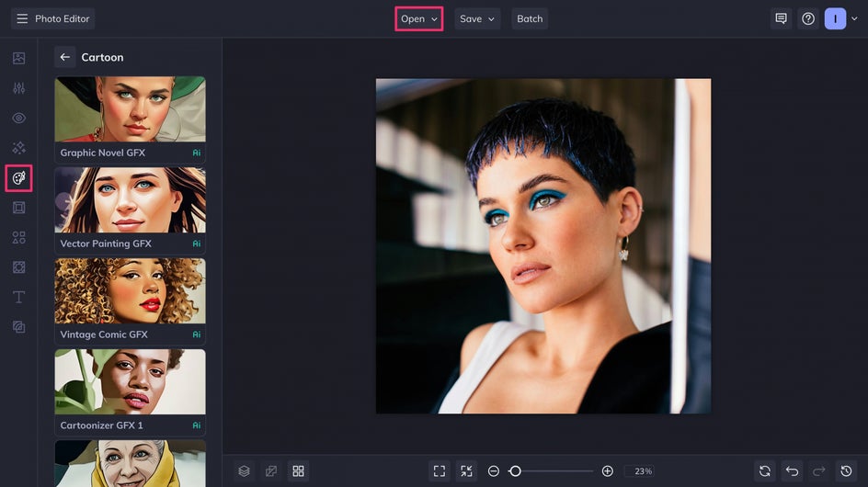Redo the last action

tap(819, 471)
